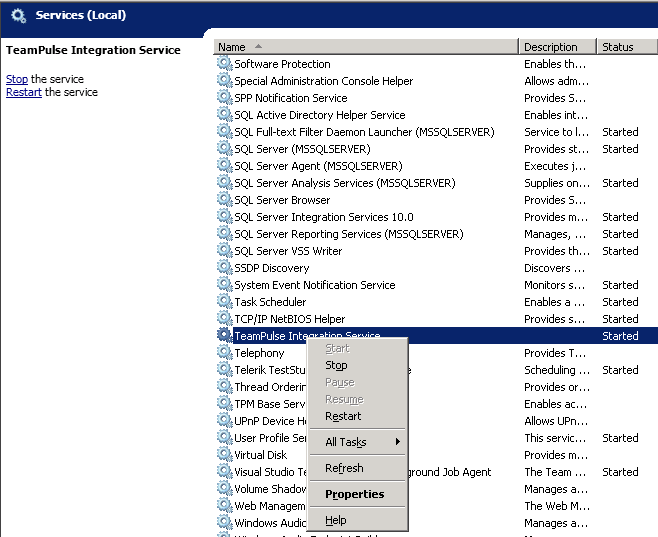Click gear icon beside Web Management service
Image resolution: width=658 pixels, height=537 pixels.
(225, 505)
